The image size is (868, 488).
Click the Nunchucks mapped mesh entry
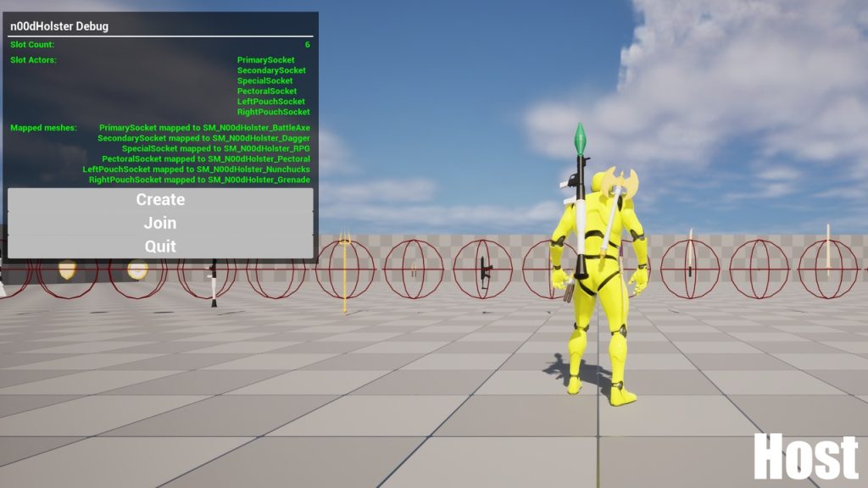click(196, 169)
